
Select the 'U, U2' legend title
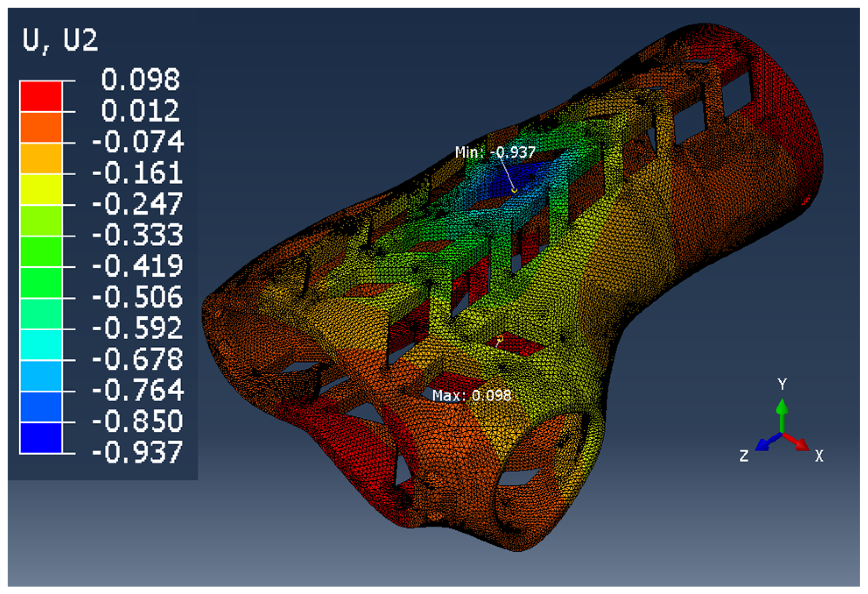point(60,40)
